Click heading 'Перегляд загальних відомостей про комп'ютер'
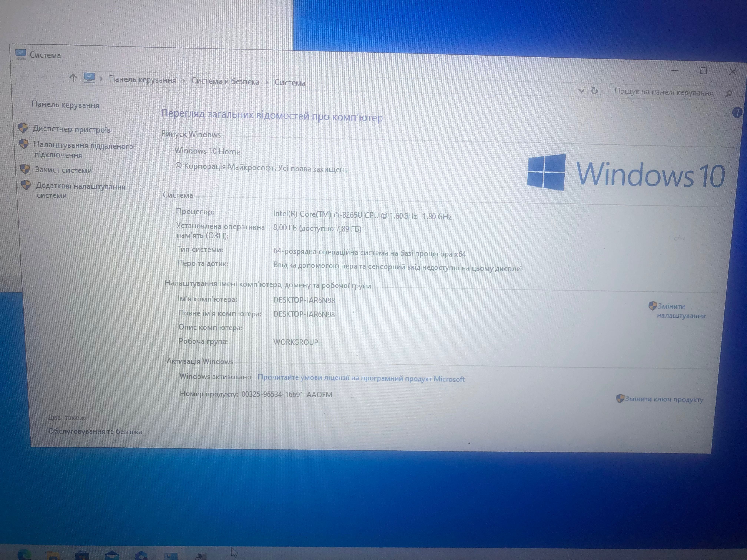This screenshot has width=747, height=560. pos(272,115)
